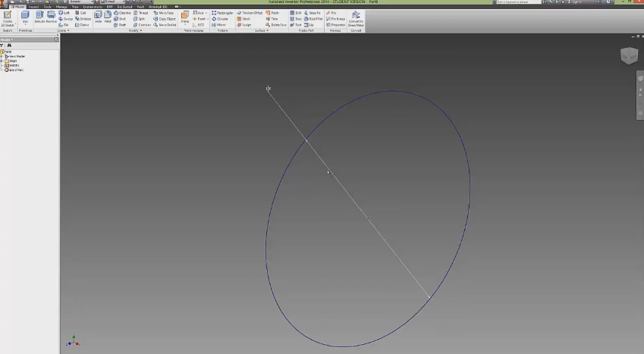Select the Emboss tool

tap(83, 19)
